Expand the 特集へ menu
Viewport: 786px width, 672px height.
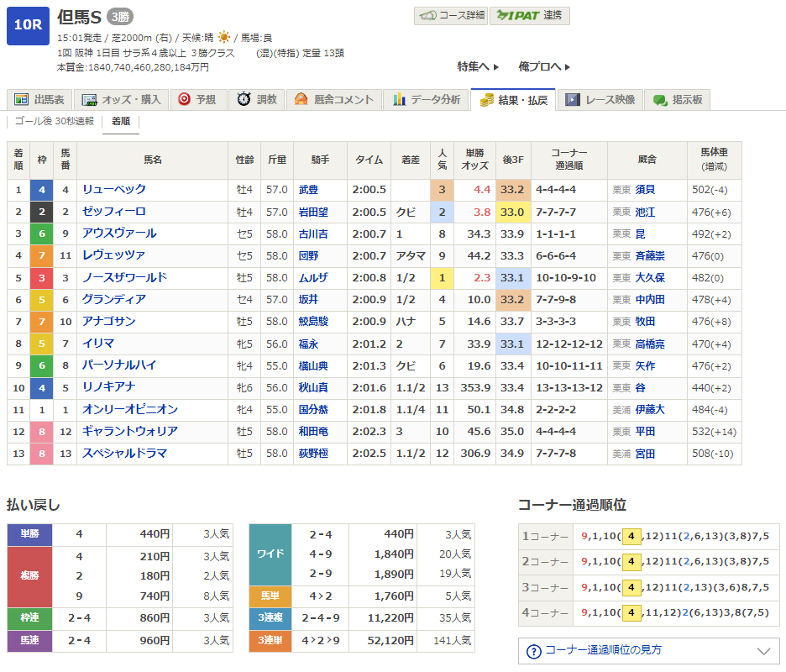point(478,66)
